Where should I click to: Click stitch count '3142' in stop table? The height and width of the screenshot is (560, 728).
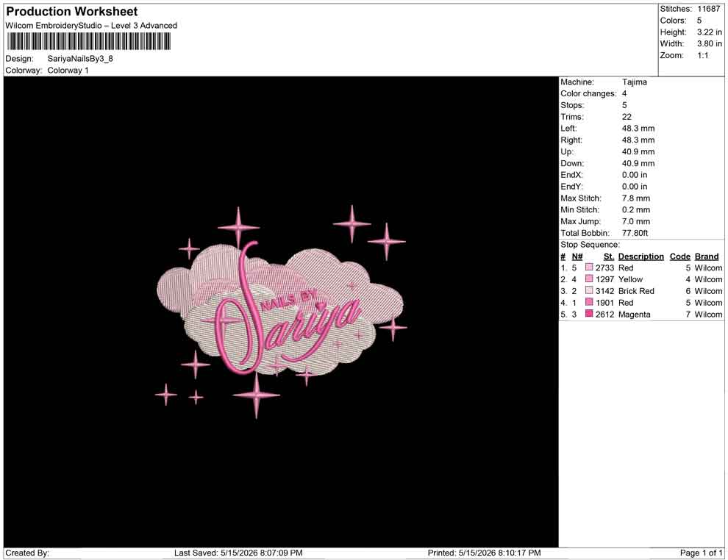pyautogui.click(x=605, y=291)
